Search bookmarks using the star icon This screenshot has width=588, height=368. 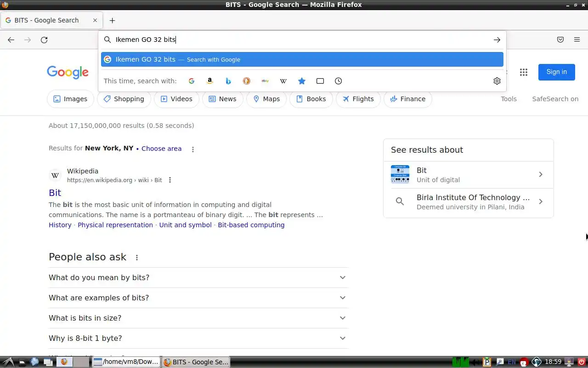click(x=302, y=81)
